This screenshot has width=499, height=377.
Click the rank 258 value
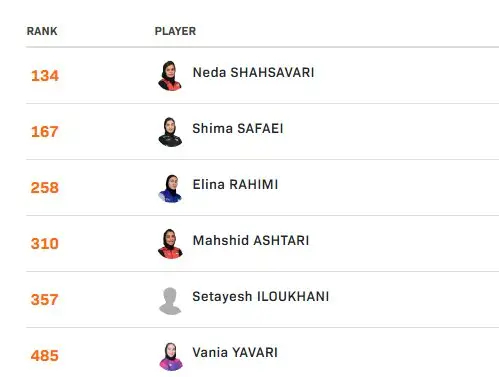click(x=45, y=188)
